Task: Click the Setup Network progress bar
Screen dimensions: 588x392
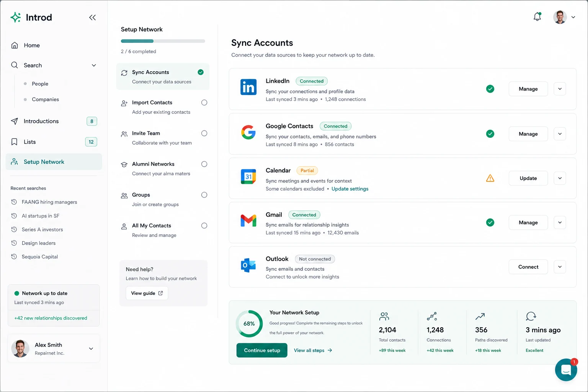Action: pos(163,41)
